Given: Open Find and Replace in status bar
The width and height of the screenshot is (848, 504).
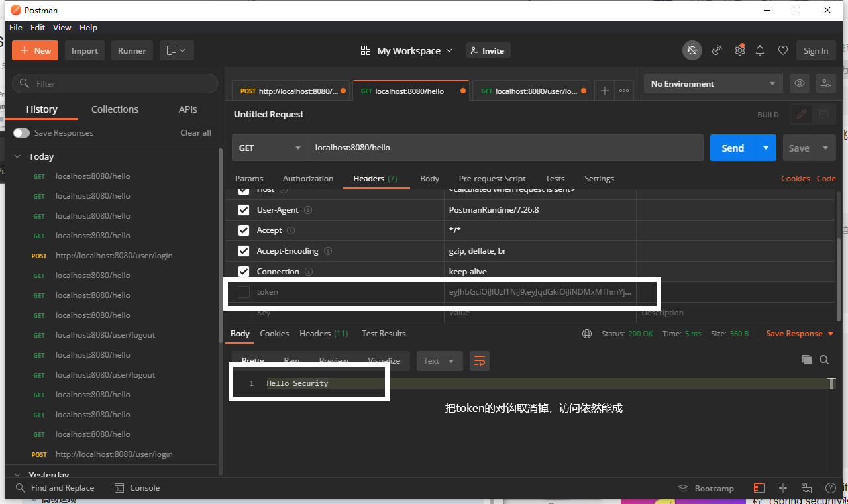Looking at the screenshot, I should click(x=55, y=488).
